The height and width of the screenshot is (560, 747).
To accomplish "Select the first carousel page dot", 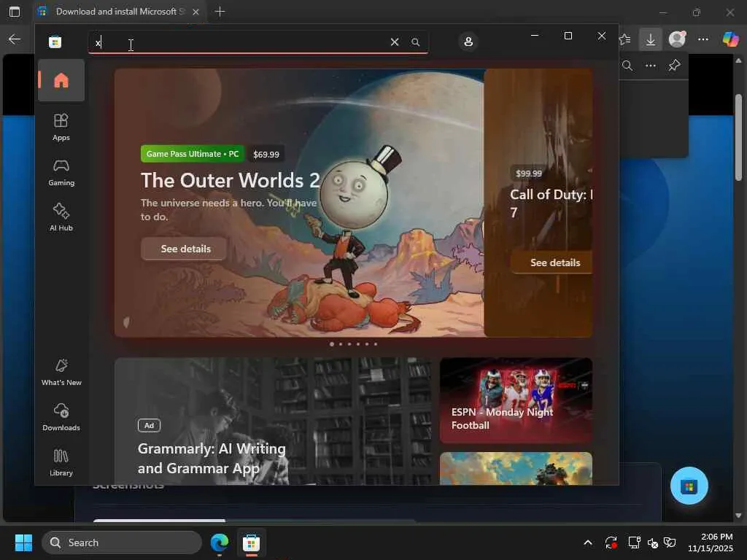I will (332, 344).
